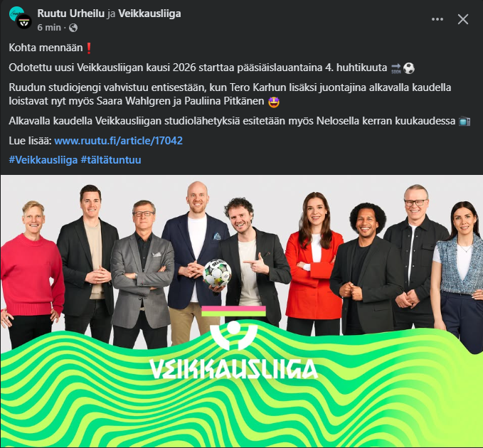Click the television emoji after kuukaudessa
Image resolution: width=483 pixels, height=448 pixels.
tap(465, 121)
